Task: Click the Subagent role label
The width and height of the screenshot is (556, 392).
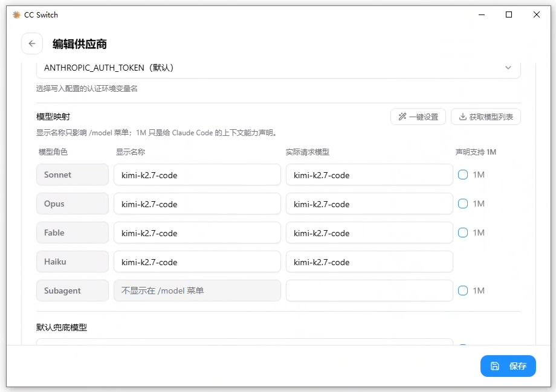Action: tap(73, 291)
